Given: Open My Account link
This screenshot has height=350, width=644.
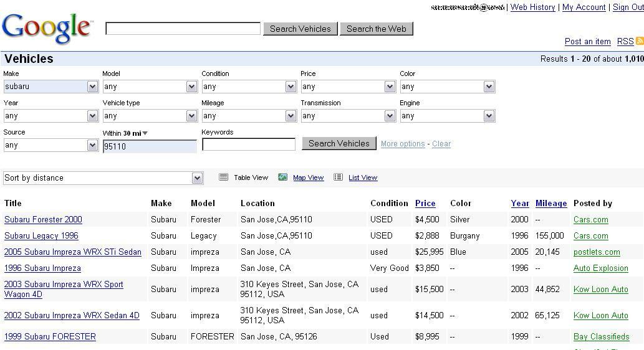Looking at the screenshot, I should pos(584,7).
